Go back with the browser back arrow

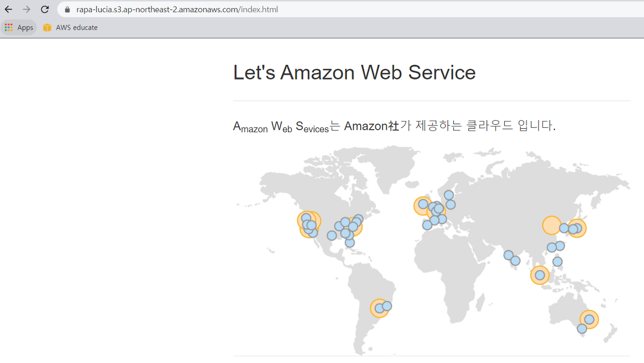tap(9, 10)
